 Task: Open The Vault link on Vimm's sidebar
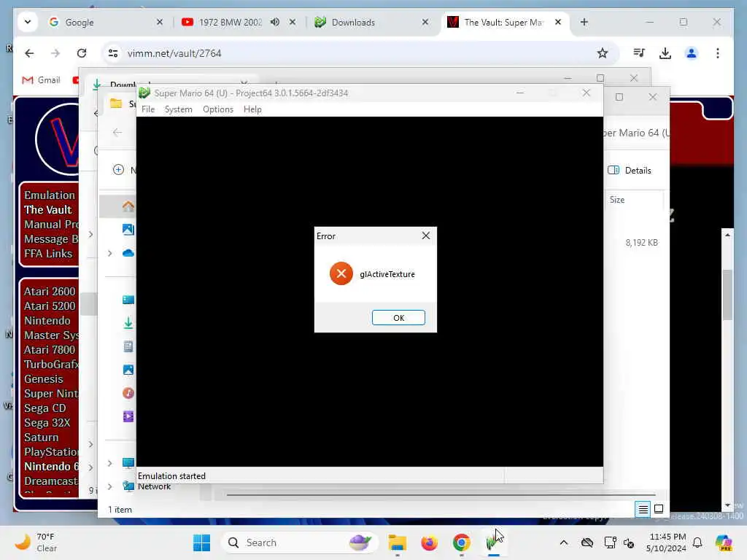(x=47, y=210)
